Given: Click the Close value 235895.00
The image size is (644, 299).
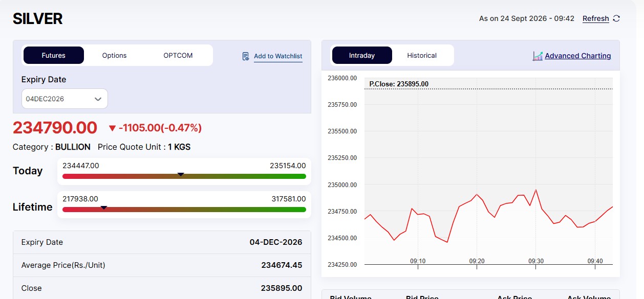Looking at the screenshot, I should (282, 288).
